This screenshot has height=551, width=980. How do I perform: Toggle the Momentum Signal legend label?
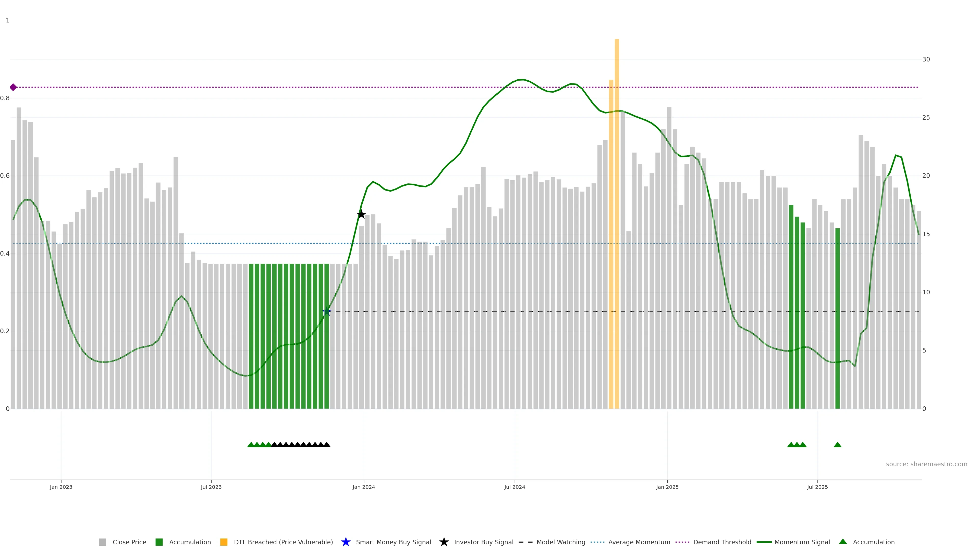tap(802, 542)
